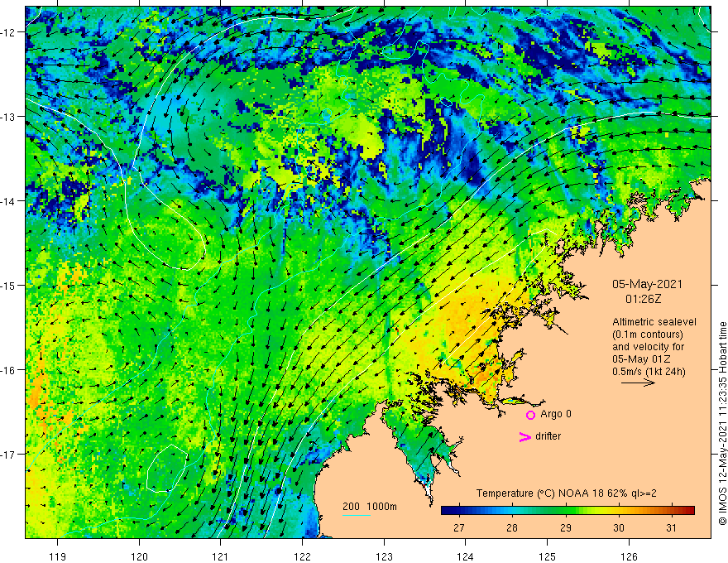728x563 pixels.
Task: Click the color bar label 30
Action: (x=619, y=527)
